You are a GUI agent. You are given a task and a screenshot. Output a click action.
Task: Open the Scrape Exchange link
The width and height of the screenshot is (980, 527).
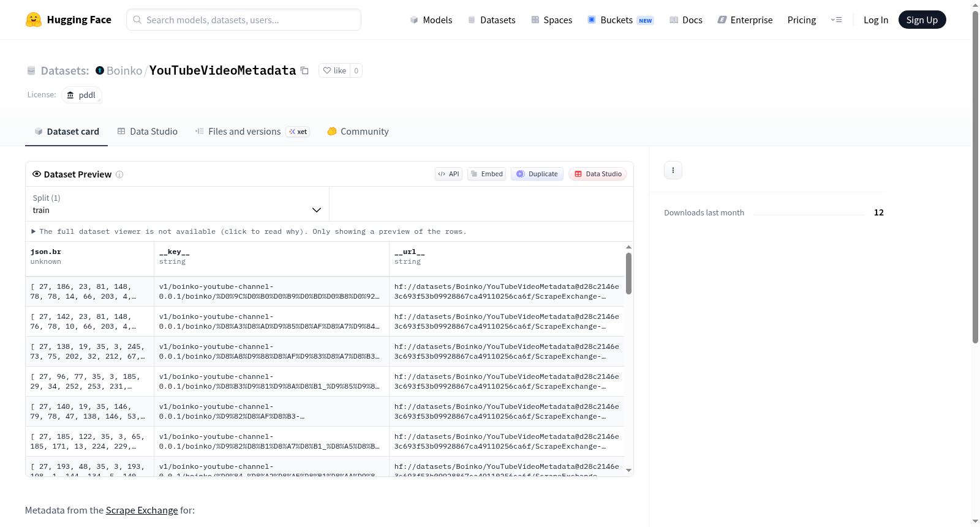pos(141,510)
